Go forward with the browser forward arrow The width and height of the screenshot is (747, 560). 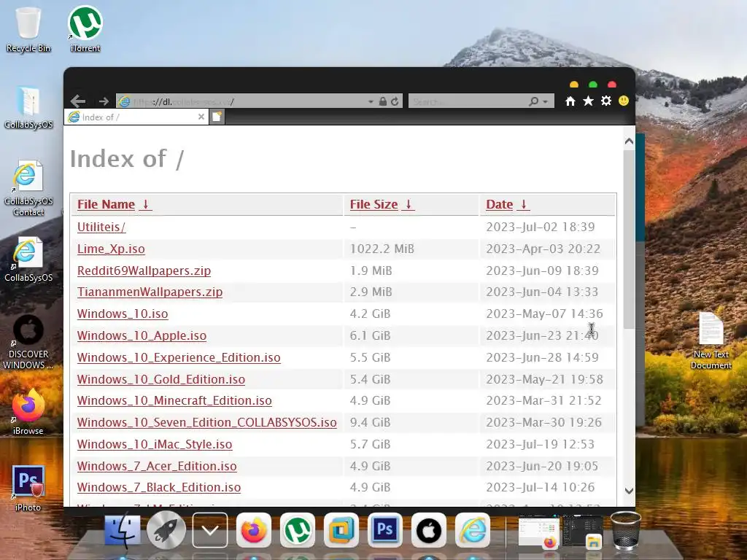coord(104,101)
